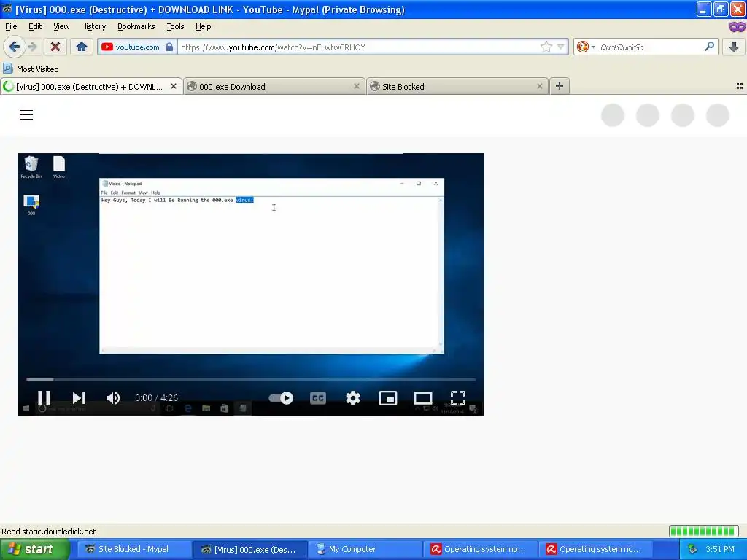Skip to next video
747x560 pixels.
(x=79, y=397)
